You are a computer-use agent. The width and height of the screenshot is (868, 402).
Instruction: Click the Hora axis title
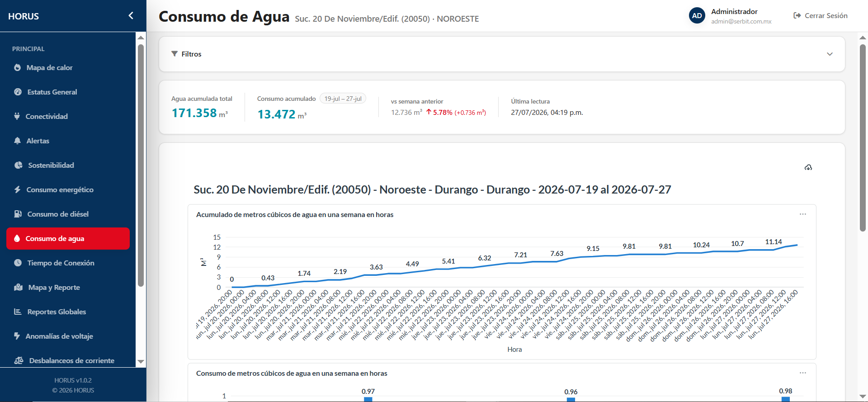[514, 349]
